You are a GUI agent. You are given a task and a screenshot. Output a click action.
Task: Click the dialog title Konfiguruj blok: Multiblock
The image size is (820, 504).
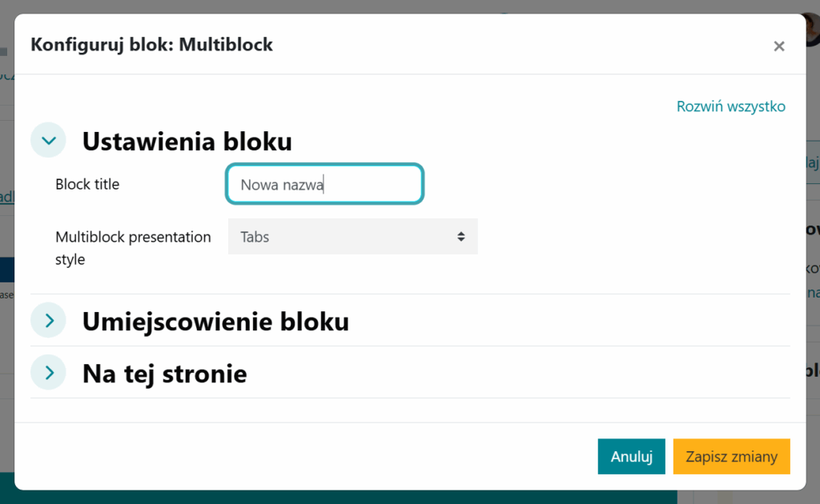(x=151, y=45)
